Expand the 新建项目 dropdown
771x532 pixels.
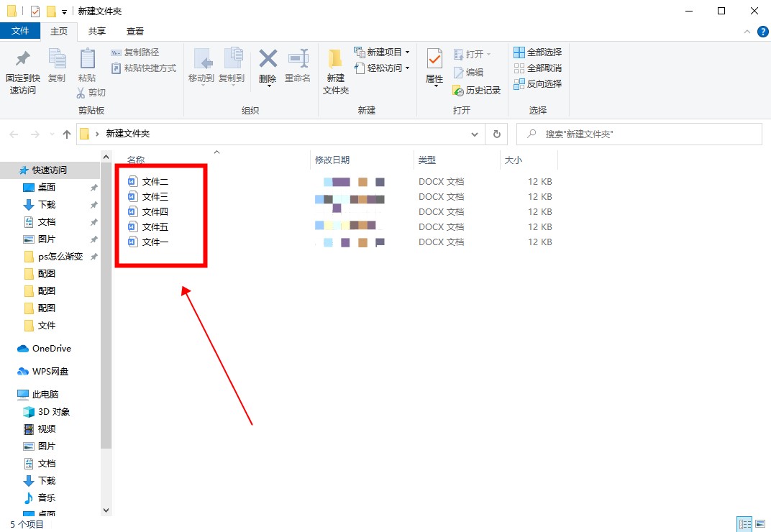click(x=407, y=52)
